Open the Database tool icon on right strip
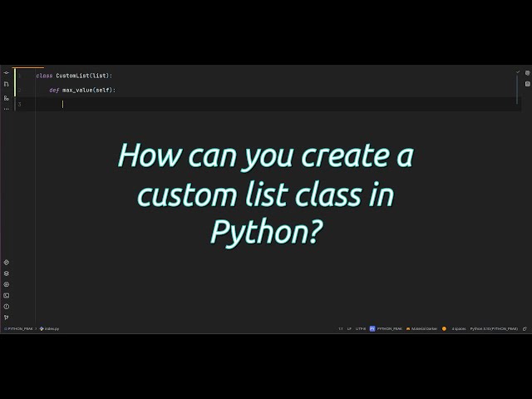The image size is (532, 399). (x=527, y=84)
